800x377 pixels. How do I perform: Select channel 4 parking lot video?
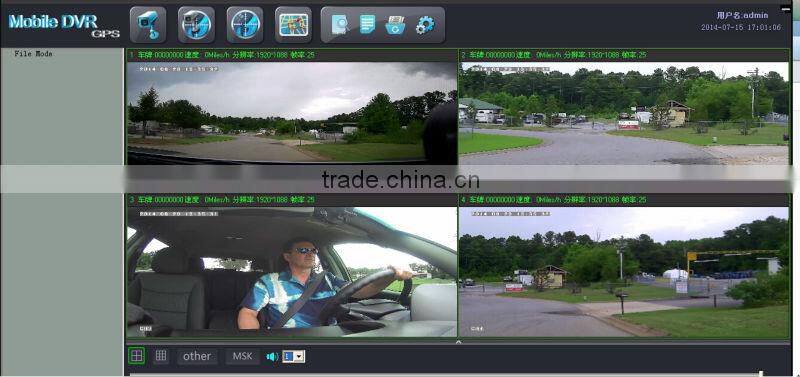623,272
